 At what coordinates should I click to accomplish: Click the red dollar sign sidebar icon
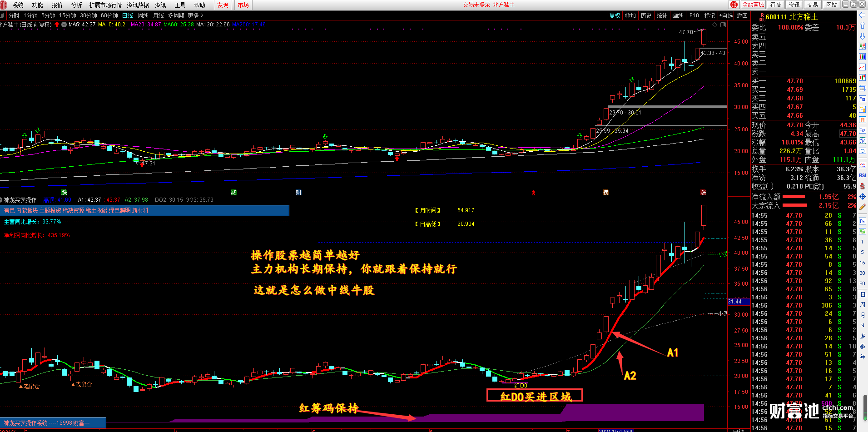[863, 186]
